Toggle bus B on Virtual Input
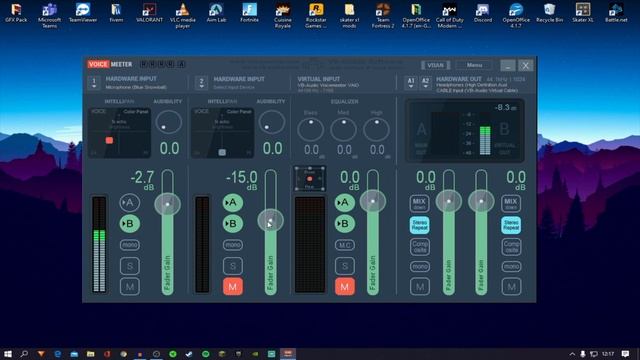The width and height of the screenshot is (640, 360). (345, 224)
